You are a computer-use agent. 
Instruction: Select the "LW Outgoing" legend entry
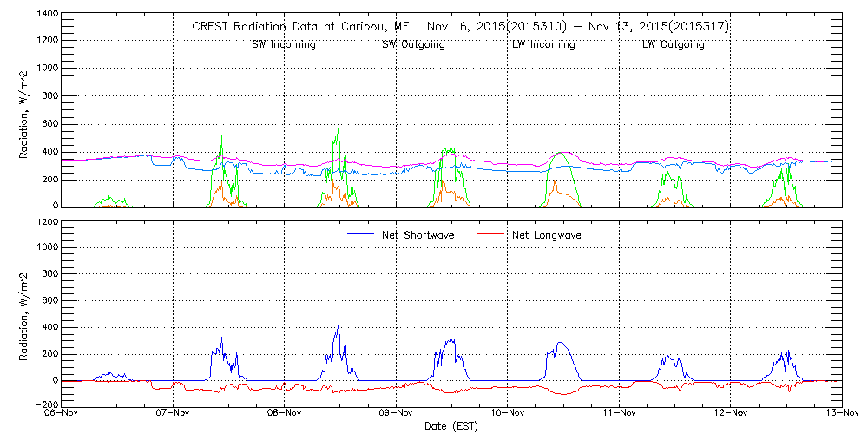pyautogui.click(x=673, y=45)
